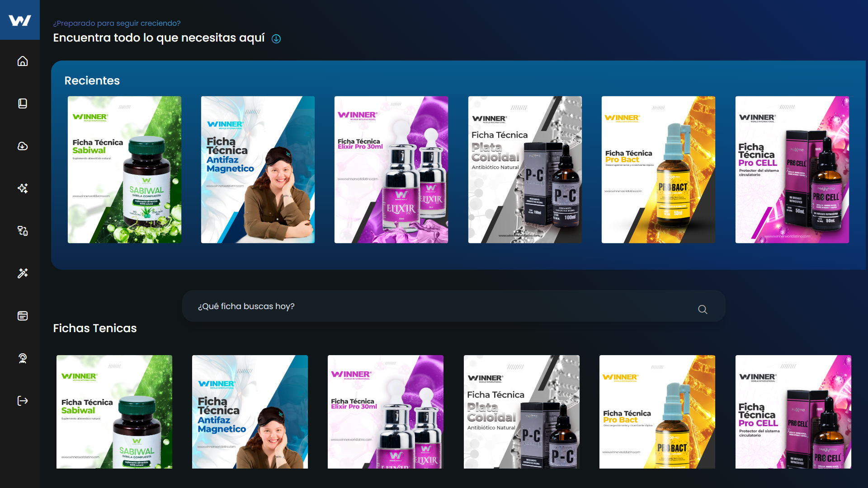Screen dimensions: 868x488
Task: Open recent Elixir Pro 30ml thumbnail
Action: [x=391, y=169]
